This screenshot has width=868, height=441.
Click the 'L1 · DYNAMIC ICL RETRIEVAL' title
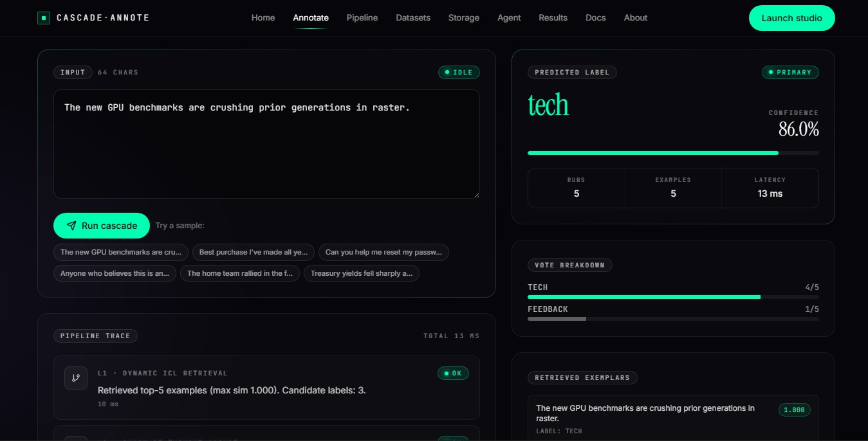tap(163, 373)
